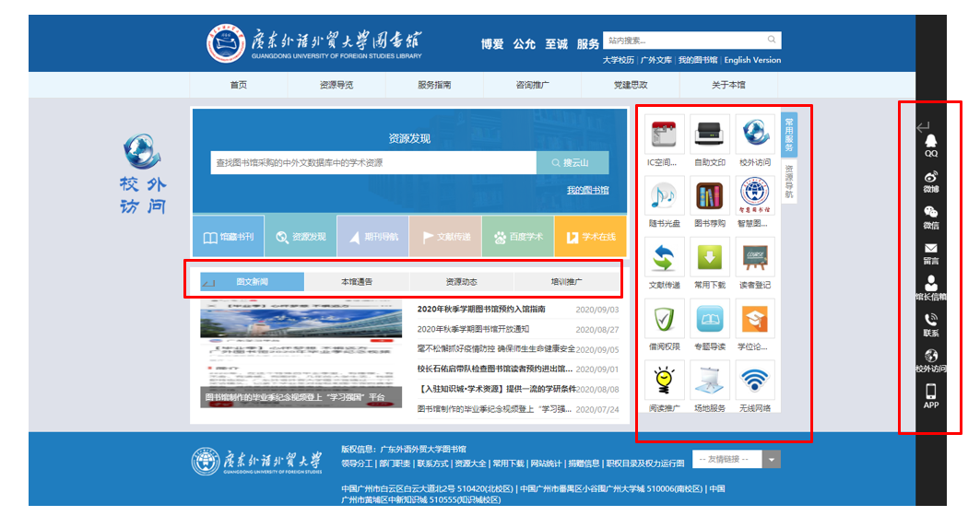Collapse the right sidebar with arrow icon
Screen dimensions: 980x516
923,127
